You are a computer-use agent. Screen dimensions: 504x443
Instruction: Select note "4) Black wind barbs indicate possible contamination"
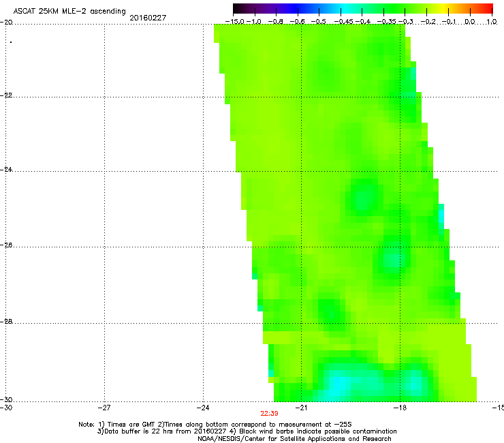[313, 431]
